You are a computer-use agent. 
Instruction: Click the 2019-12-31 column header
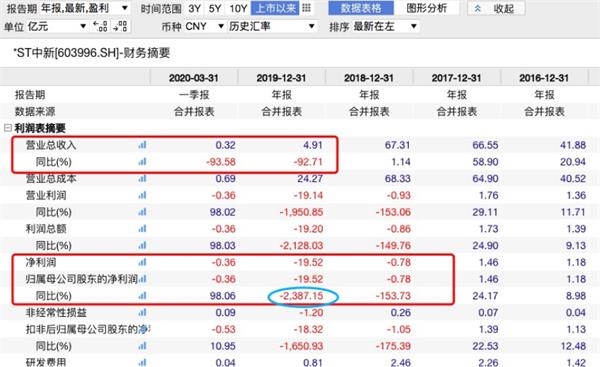[x=281, y=78]
